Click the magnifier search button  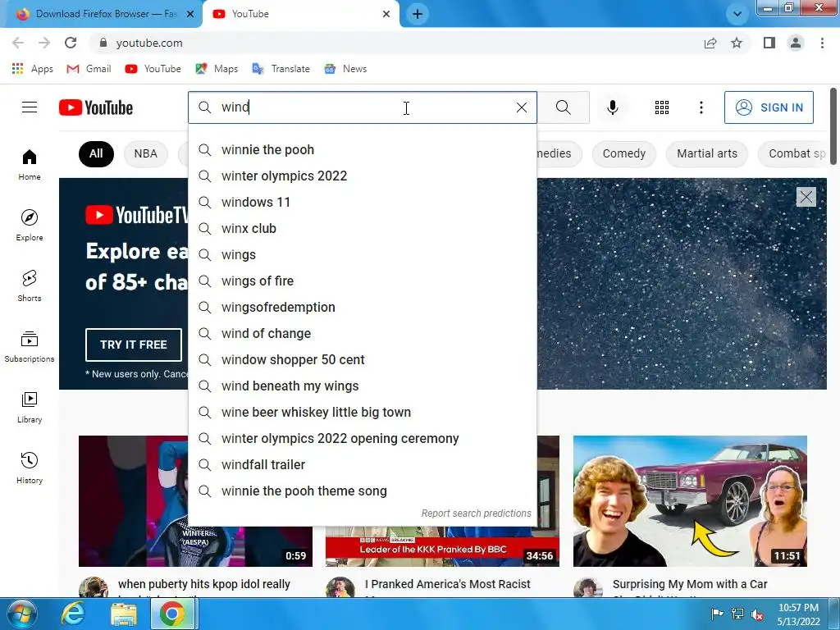coord(563,107)
